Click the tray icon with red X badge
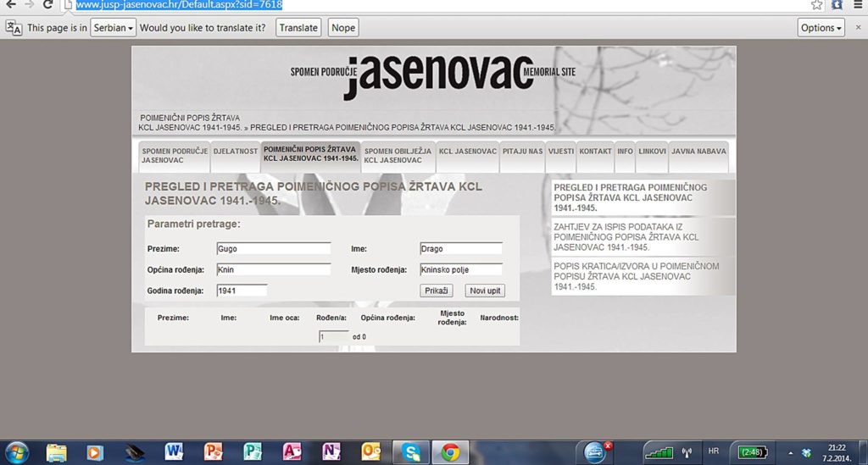The height and width of the screenshot is (465, 868). click(x=596, y=451)
